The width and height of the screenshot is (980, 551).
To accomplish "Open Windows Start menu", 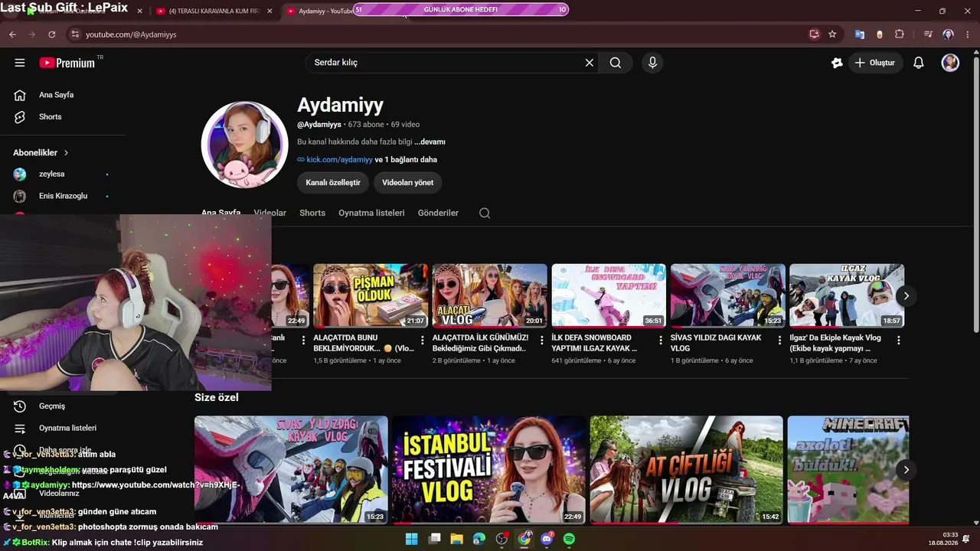I will click(x=412, y=539).
